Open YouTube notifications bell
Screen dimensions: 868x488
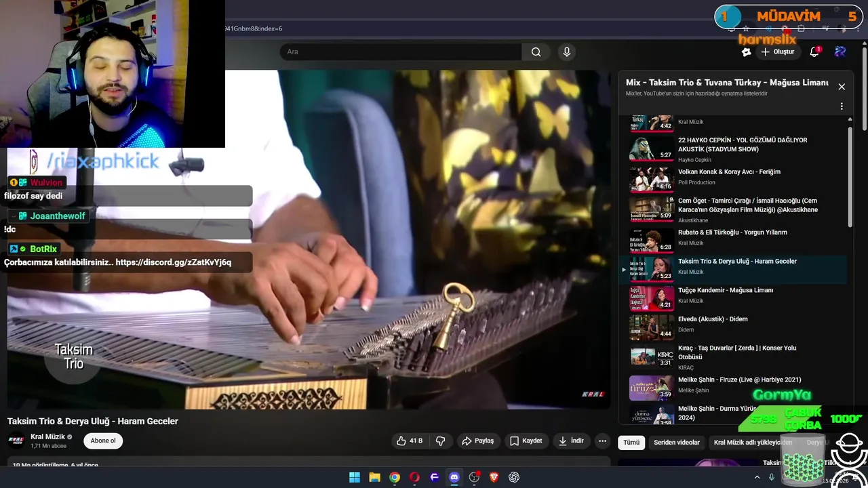pos(815,52)
